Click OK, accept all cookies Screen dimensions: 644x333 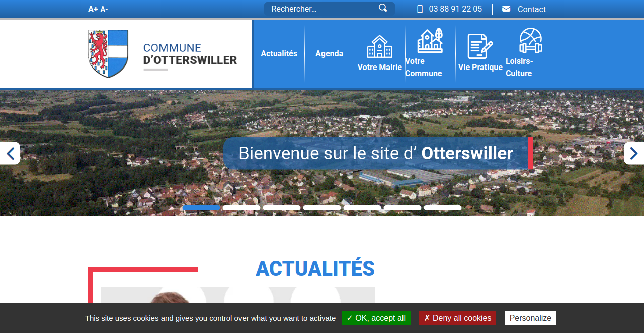pos(376,318)
